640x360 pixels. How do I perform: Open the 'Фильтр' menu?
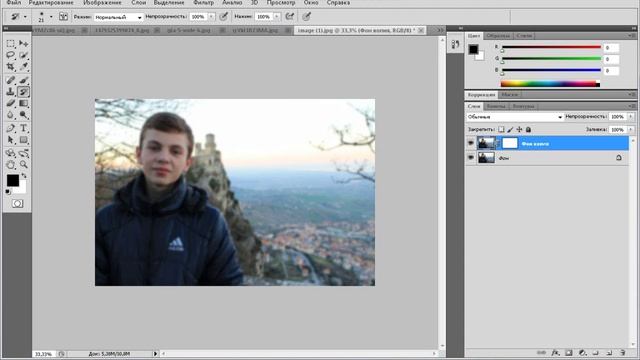coord(203,3)
